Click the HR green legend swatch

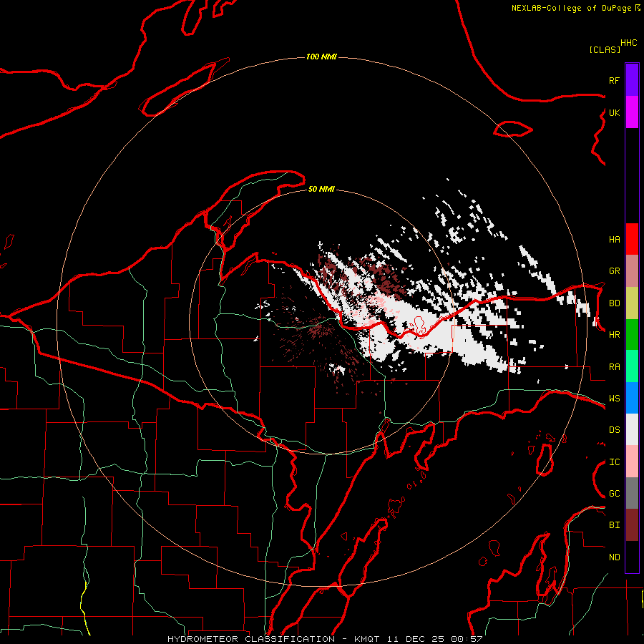pos(632,334)
